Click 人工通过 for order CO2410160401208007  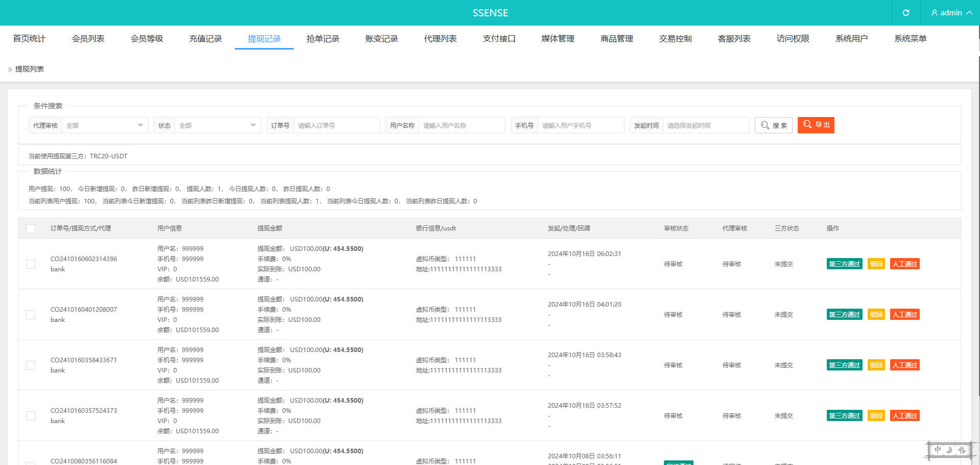click(x=905, y=315)
